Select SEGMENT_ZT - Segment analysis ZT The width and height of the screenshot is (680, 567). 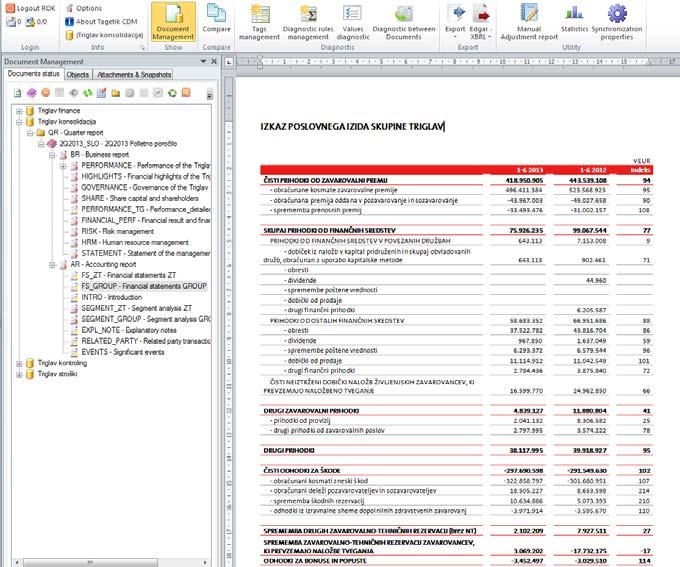click(136, 308)
